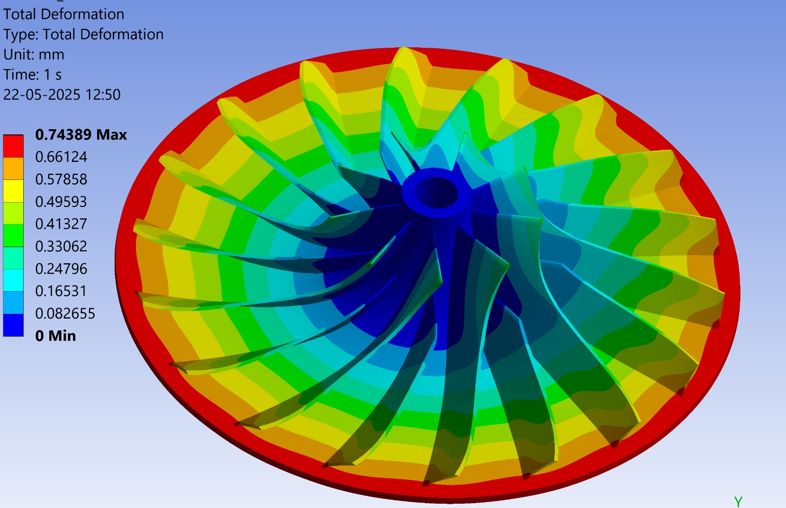Select the yellow legend color band
786x508 pixels.
click(13, 190)
